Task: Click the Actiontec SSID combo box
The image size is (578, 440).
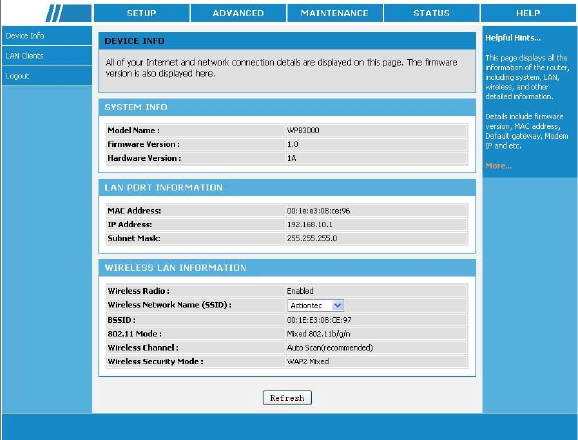Action: point(315,305)
